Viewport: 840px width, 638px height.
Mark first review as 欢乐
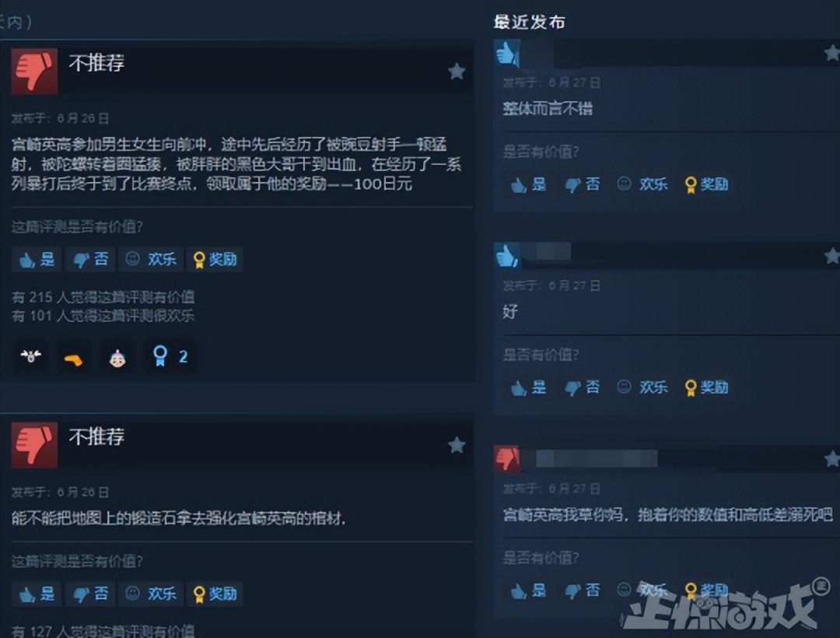(151, 259)
